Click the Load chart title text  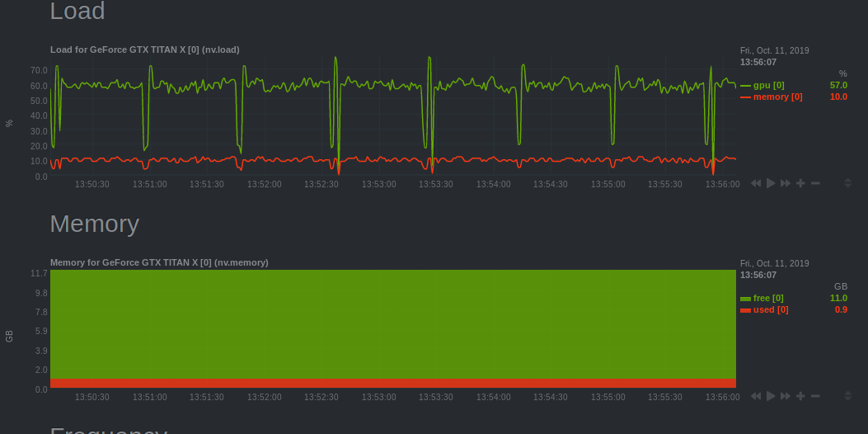pos(145,50)
